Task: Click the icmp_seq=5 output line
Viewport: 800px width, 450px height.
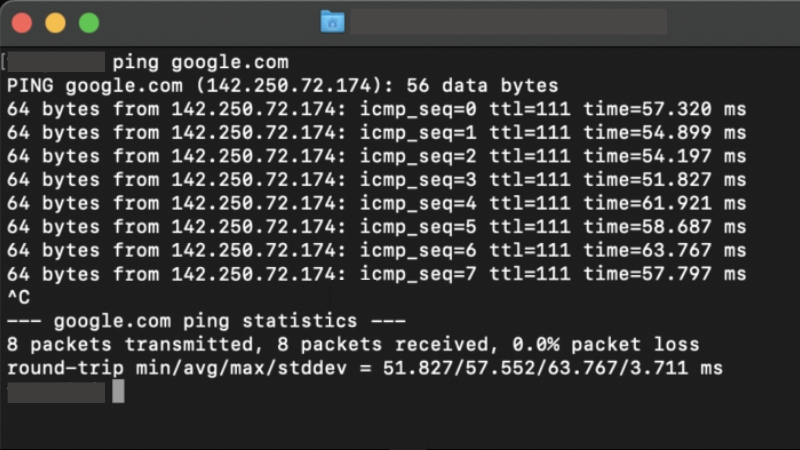Action: [x=377, y=227]
